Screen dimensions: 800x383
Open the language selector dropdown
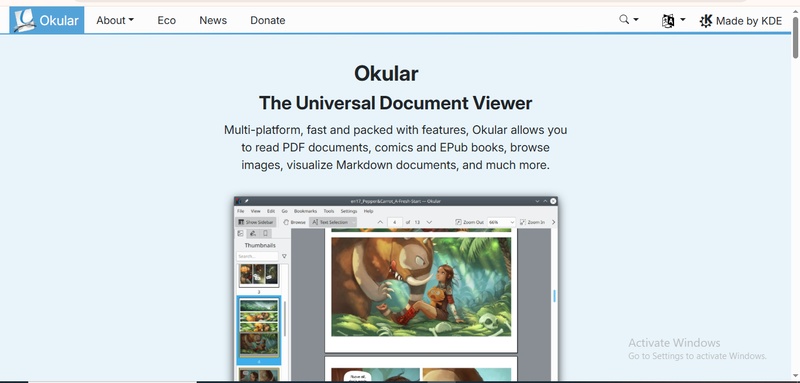pyautogui.click(x=673, y=20)
